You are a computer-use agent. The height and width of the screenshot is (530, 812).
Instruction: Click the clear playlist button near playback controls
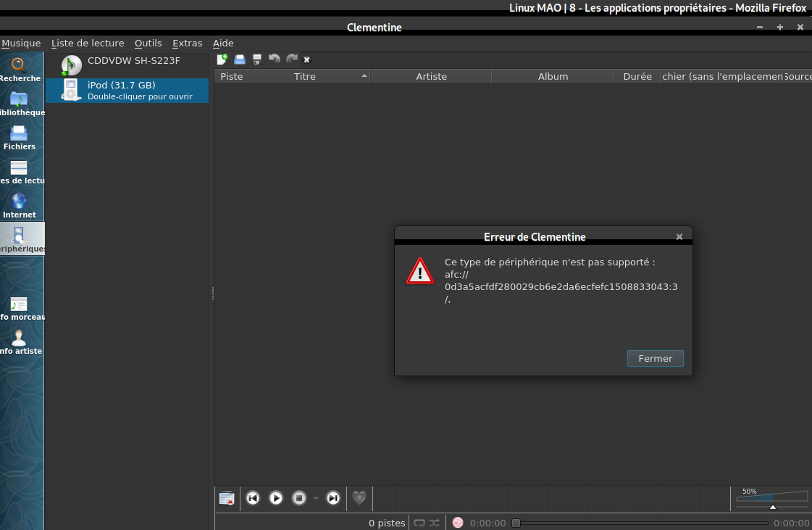pos(227,498)
